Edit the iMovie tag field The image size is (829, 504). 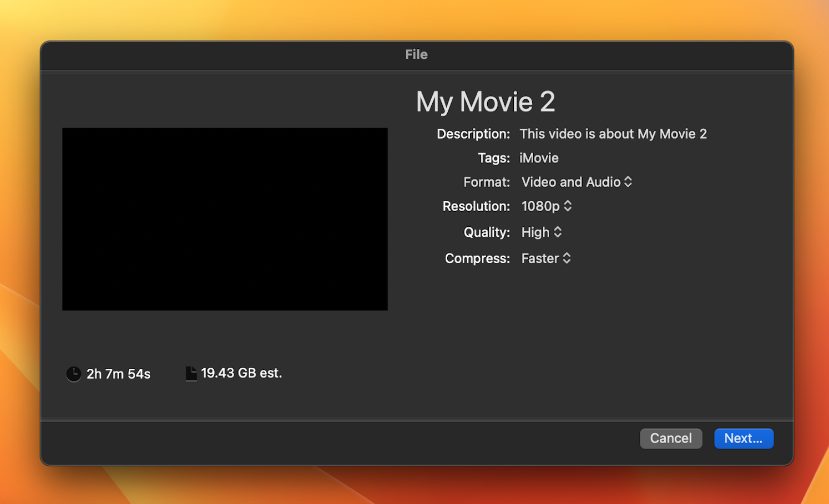(538, 158)
